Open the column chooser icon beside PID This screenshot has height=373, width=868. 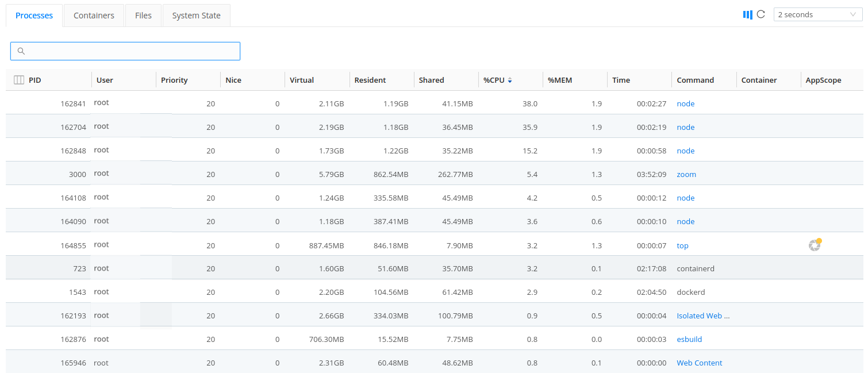click(18, 80)
